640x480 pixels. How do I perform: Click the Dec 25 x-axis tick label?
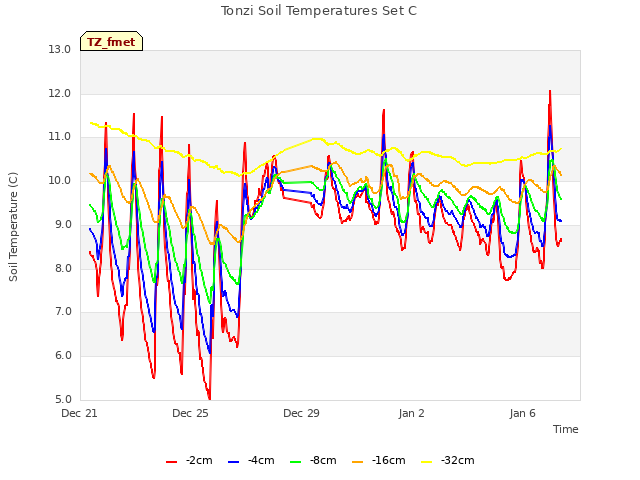(x=190, y=413)
